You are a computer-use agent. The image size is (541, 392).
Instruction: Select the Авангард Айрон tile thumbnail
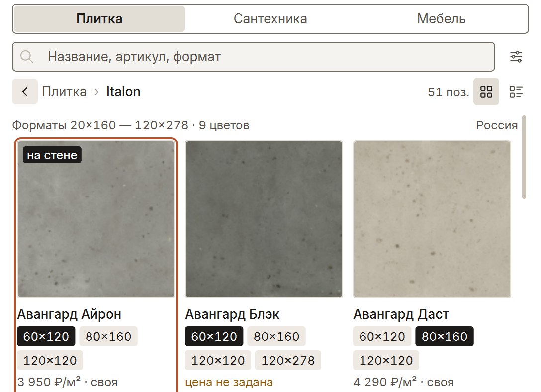tap(96, 219)
